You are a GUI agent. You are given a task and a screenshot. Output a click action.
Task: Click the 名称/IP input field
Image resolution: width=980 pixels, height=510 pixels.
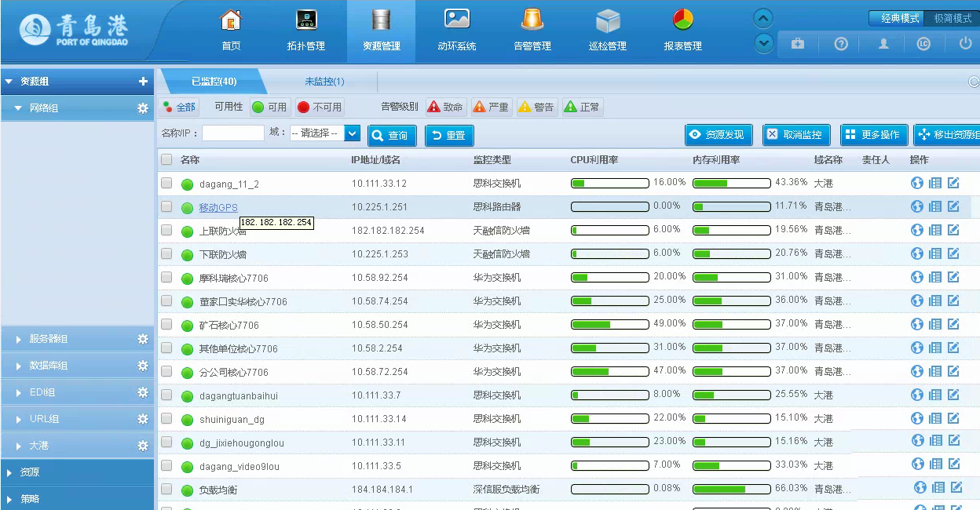233,133
